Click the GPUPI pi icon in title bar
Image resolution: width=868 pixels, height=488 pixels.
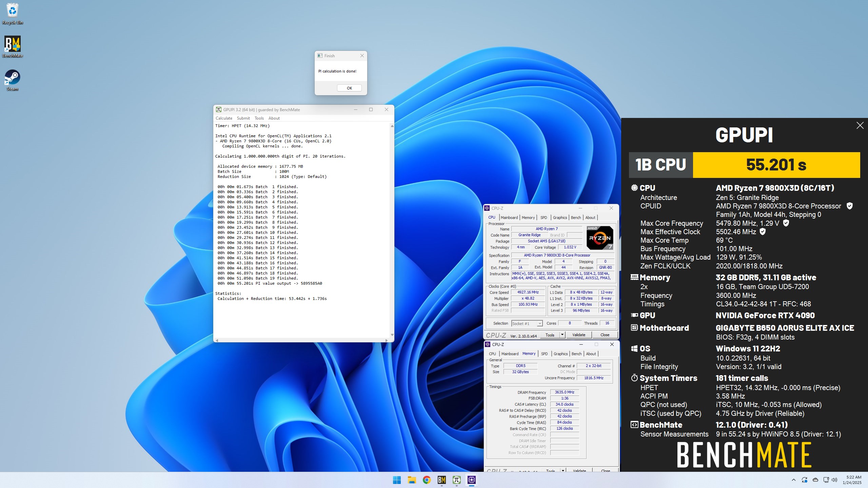point(219,109)
